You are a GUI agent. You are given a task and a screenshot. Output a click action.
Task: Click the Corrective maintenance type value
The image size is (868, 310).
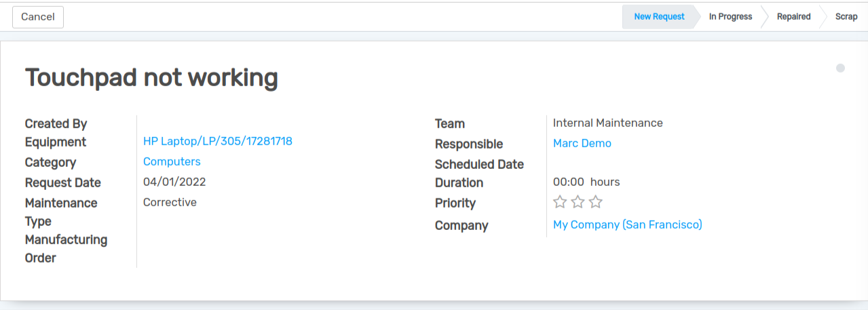tap(170, 202)
